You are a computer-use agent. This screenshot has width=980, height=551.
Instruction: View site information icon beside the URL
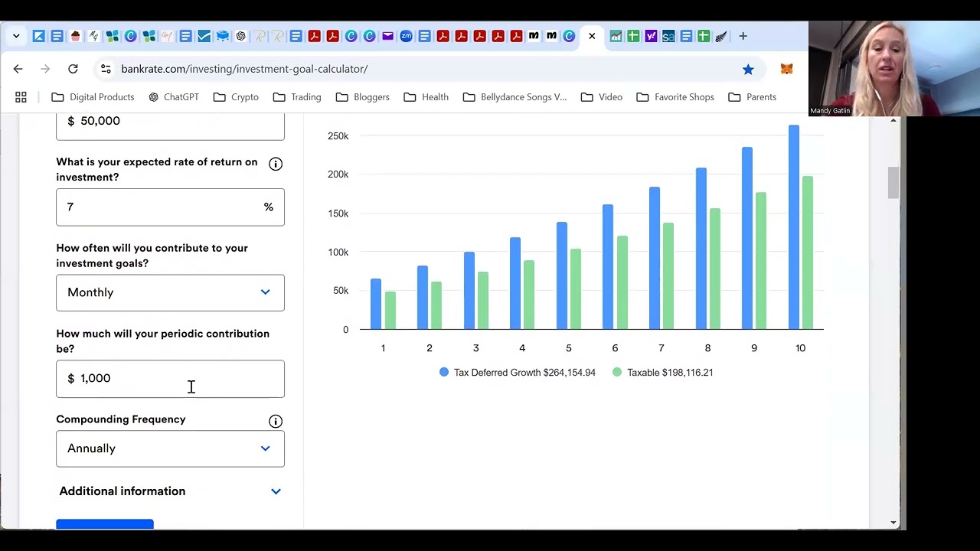106,69
